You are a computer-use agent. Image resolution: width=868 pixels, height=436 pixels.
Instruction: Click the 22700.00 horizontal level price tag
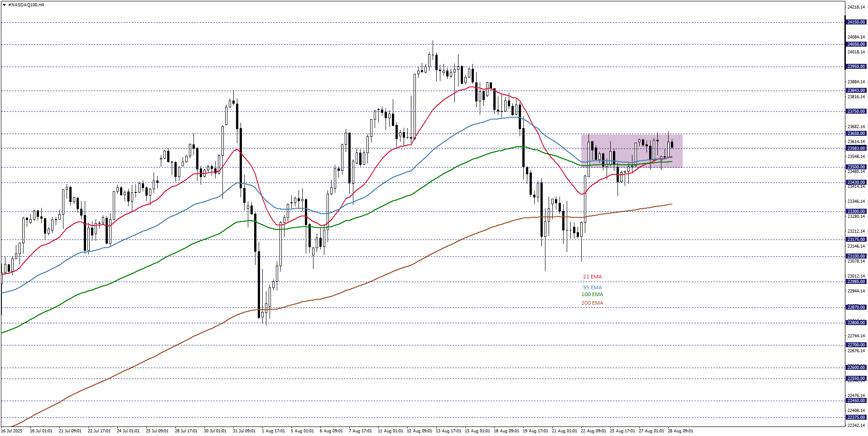(856, 345)
